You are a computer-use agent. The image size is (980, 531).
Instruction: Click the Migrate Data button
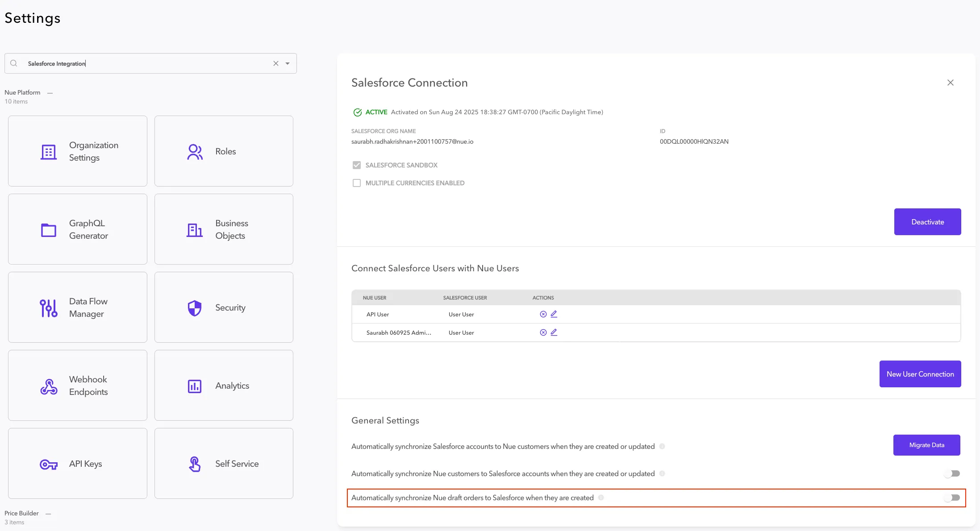[927, 445]
